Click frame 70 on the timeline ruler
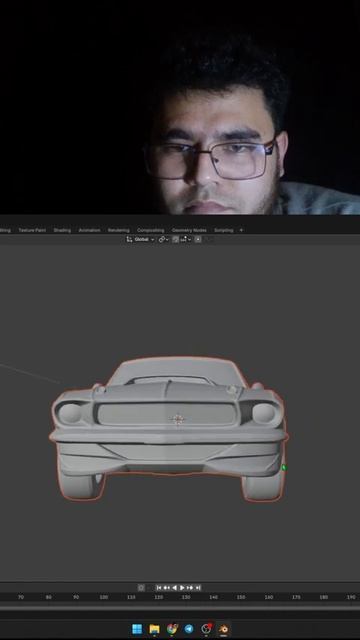This screenshot has width=360, height=640. pos(21,597)
